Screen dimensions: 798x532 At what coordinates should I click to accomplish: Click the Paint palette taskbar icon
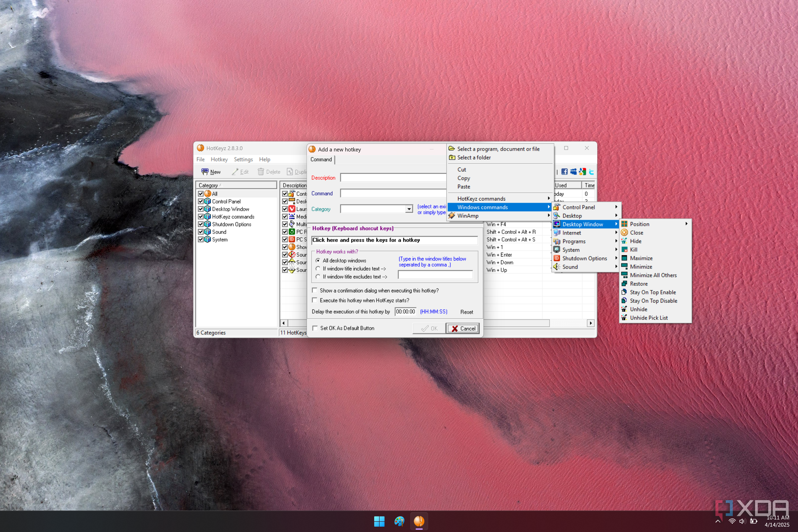399,521
